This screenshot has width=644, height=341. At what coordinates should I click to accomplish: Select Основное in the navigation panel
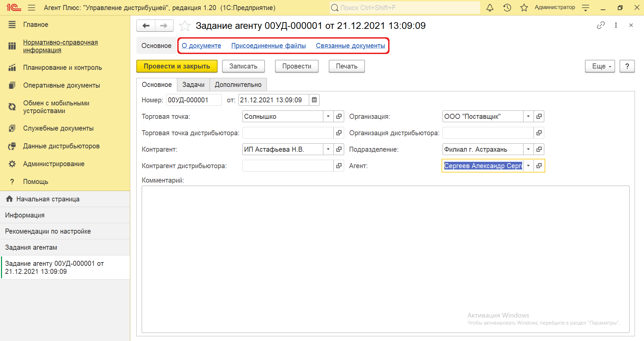coord(156,46)
